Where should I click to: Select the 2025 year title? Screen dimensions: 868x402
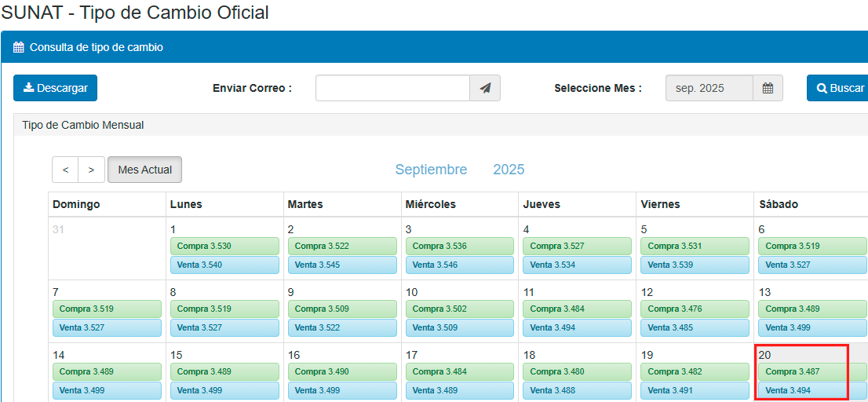[x=509, y=170]
